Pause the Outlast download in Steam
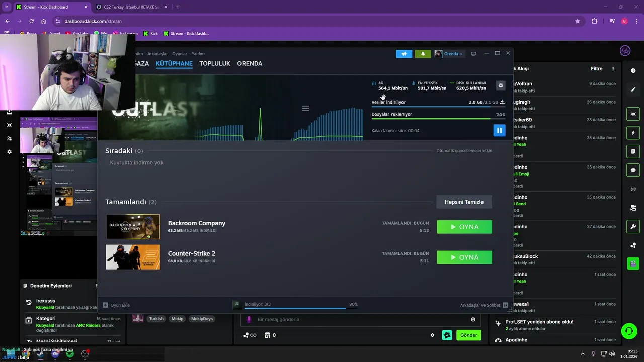This screenshot has height=362, width=644. pos(499,131)
